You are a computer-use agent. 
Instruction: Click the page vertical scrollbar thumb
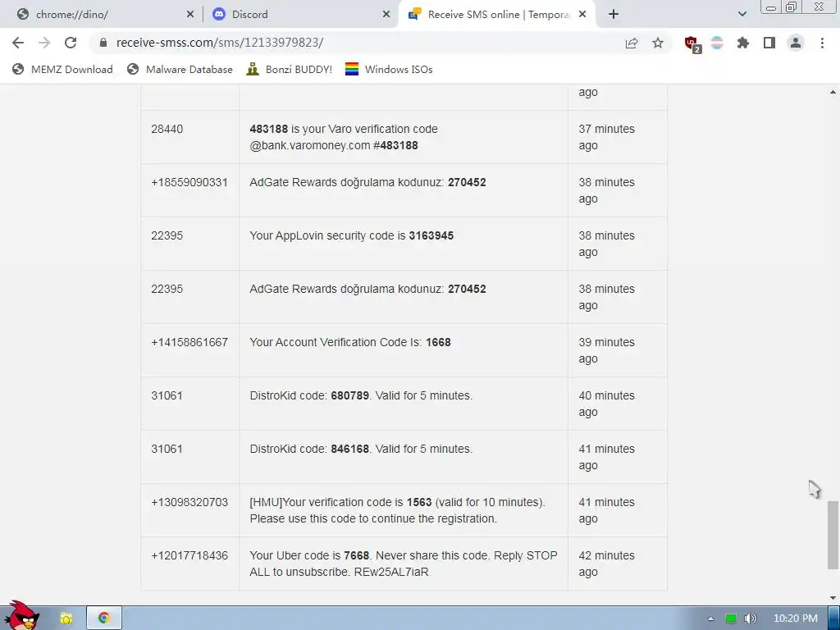tap(832, 536)
